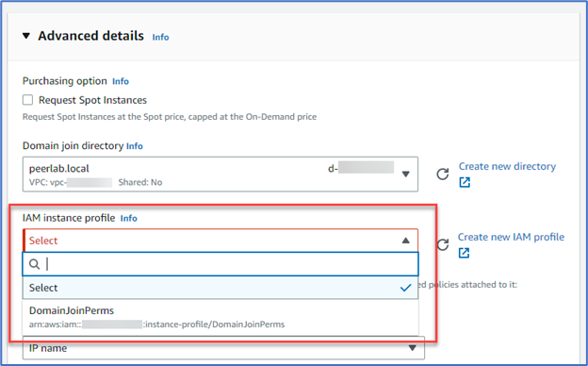This screenshot has width=588, height=366.
Task: Open Info link beside IAM instance profile
Action: [x=128, y=219]
